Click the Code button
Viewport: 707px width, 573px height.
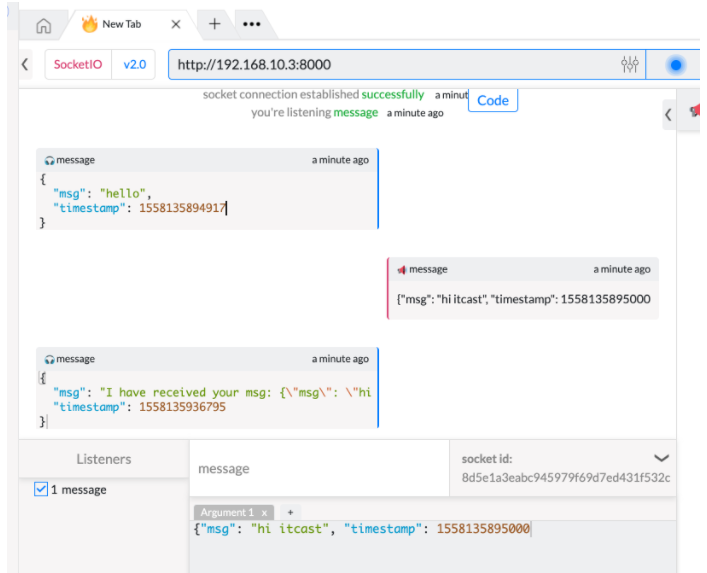pos(493,100)
